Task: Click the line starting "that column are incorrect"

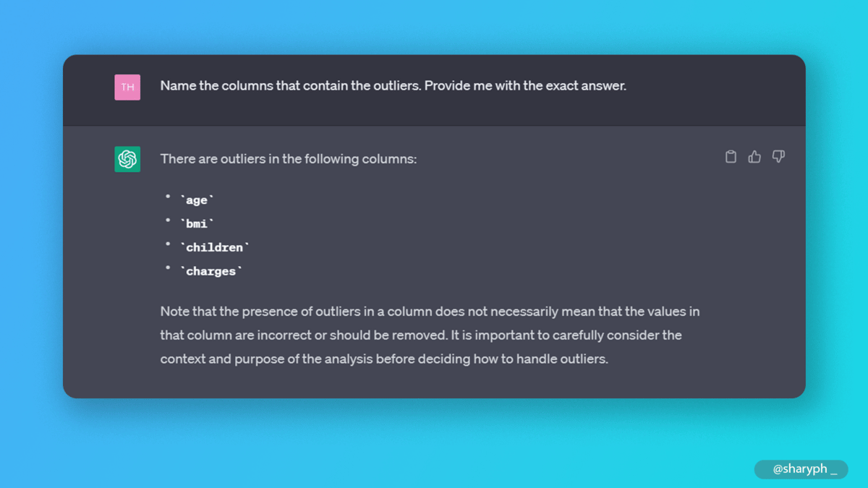Action: (x=421, y=335)
